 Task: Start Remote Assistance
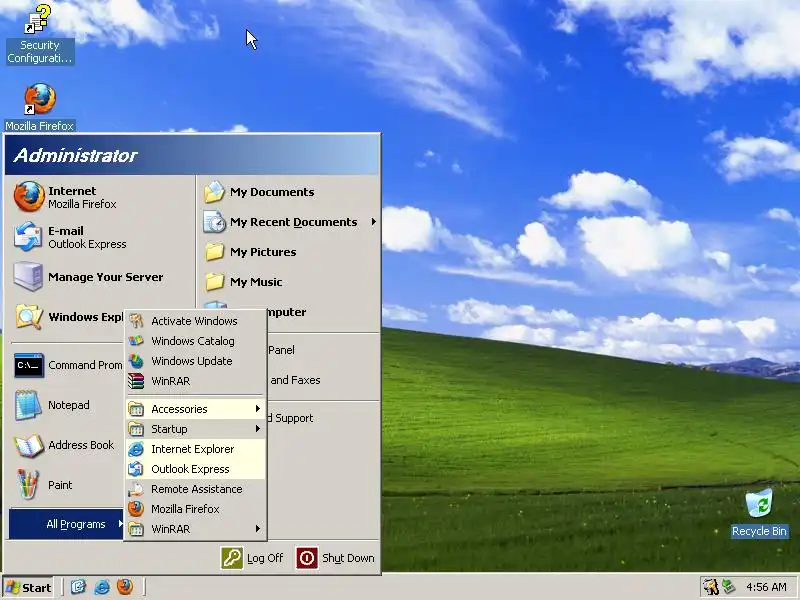click(195, 489)
